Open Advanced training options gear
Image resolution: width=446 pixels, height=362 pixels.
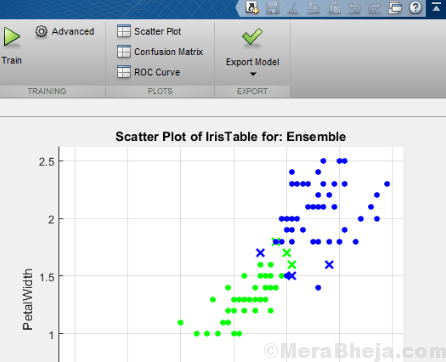pos(41,31)
